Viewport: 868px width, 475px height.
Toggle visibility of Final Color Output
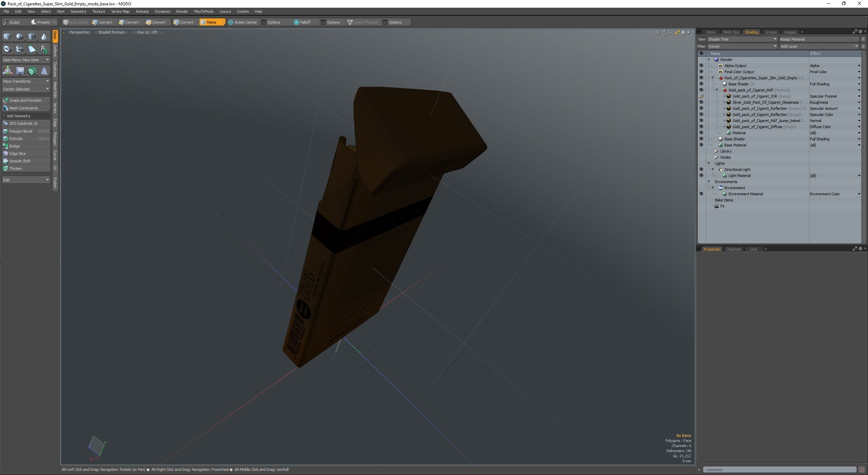(x=701, y=72)
